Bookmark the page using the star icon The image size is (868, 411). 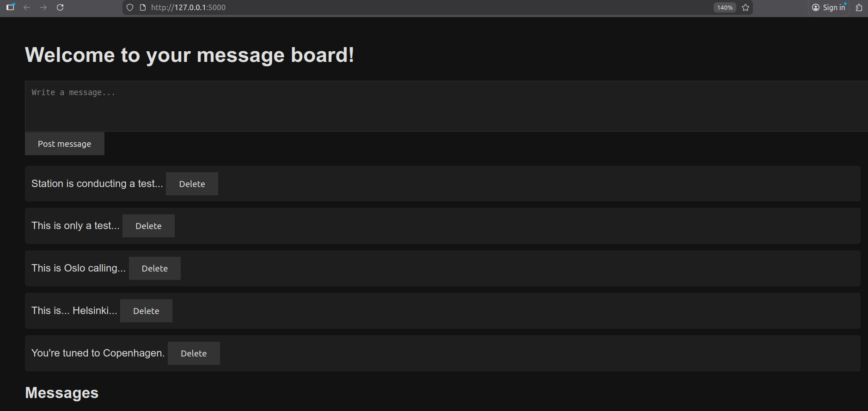pyautogui.click(x=745, y=7)
